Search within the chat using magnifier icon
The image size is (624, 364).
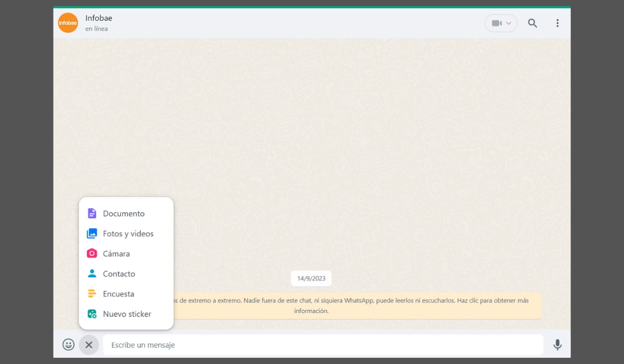pyautogui.click(x=532, y=23)
